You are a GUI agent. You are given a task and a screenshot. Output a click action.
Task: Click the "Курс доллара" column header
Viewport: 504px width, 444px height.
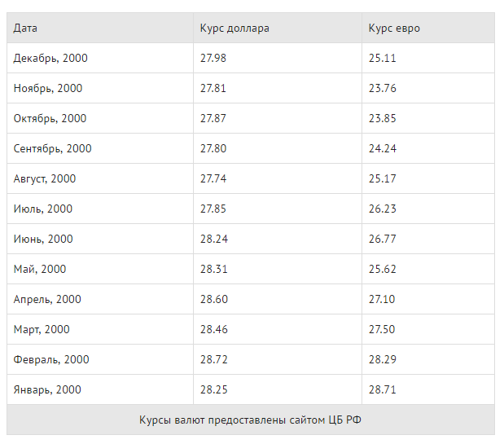tap(234, 29)
